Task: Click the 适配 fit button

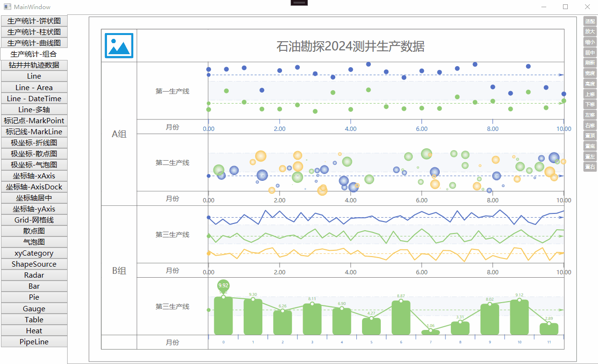Action: (590, 21)
